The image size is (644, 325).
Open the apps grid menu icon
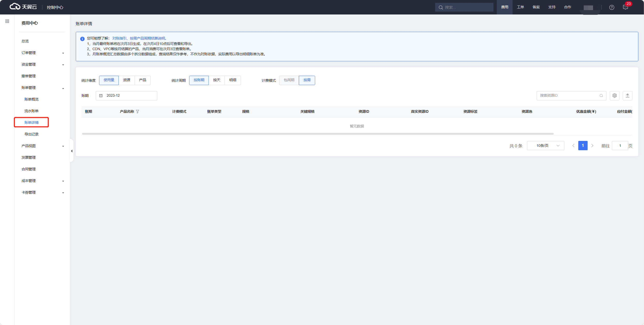pyautogui.click(x=7, y=21)
